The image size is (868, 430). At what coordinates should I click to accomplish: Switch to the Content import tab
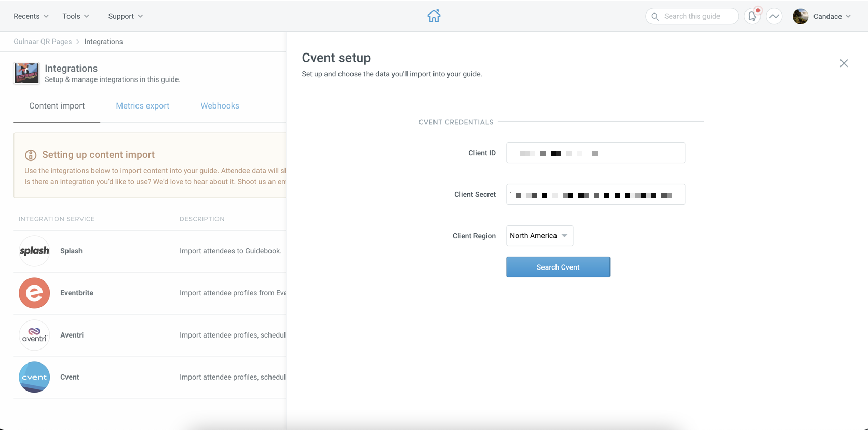coord(57,106)
